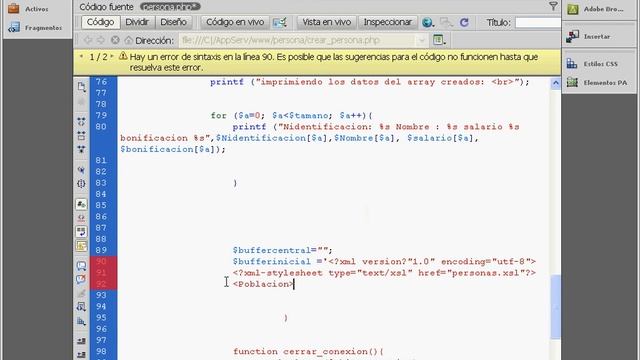
Task: Click the Expand All icon
Action: click(81, 149)
